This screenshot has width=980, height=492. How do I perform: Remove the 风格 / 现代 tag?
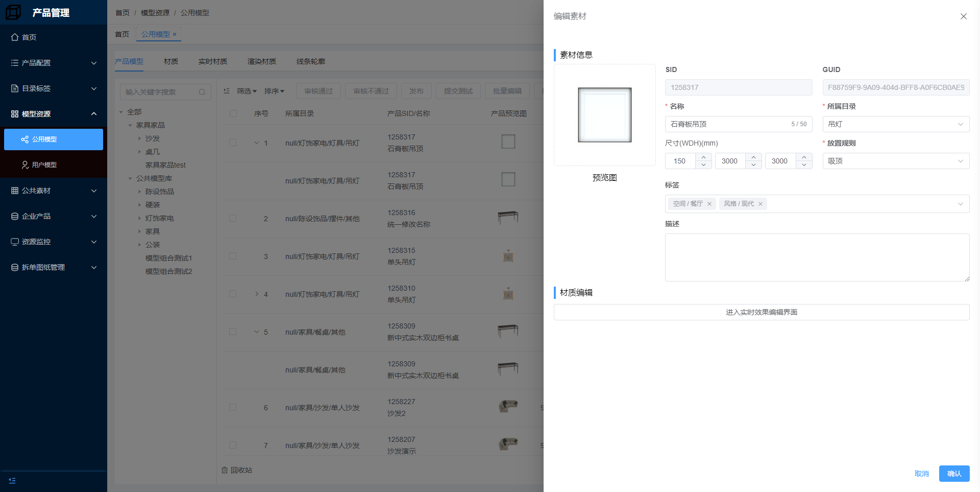(x=761, y=204)
